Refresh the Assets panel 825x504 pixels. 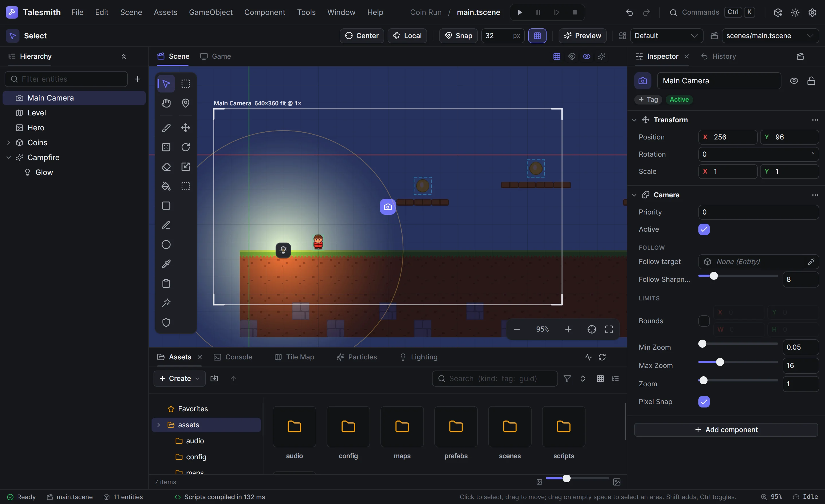[x=602, y=357]
